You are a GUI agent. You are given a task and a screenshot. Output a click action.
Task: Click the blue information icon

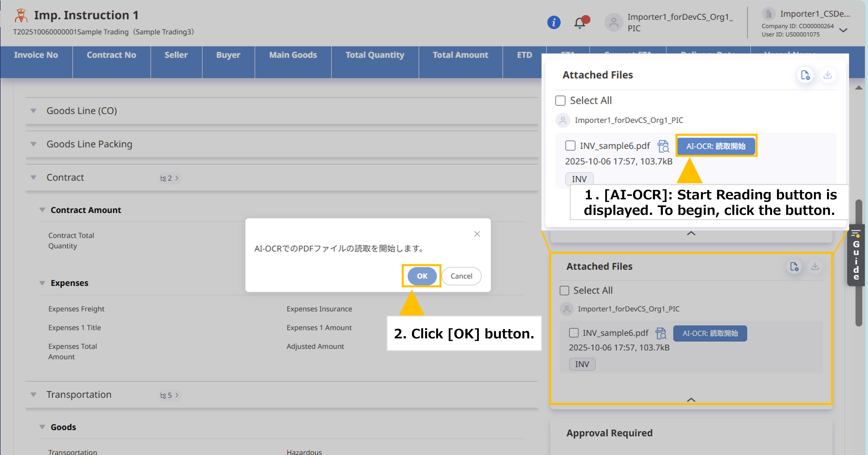pos(554,23)
